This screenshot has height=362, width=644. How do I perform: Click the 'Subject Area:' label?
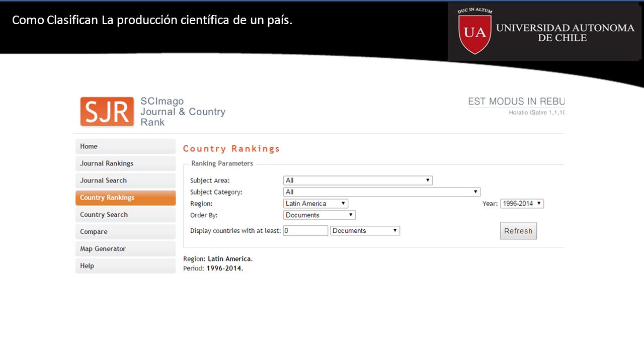click(x=210, y=180)
